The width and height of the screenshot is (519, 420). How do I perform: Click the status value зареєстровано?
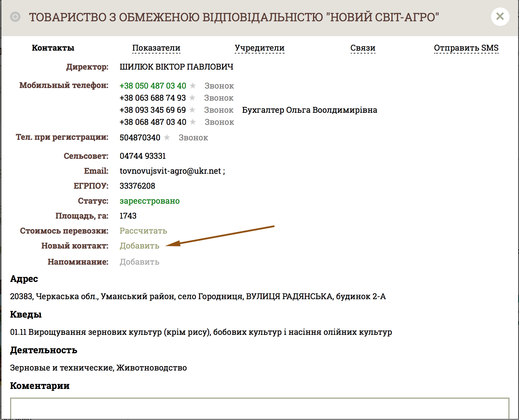(x=150, y=201)
